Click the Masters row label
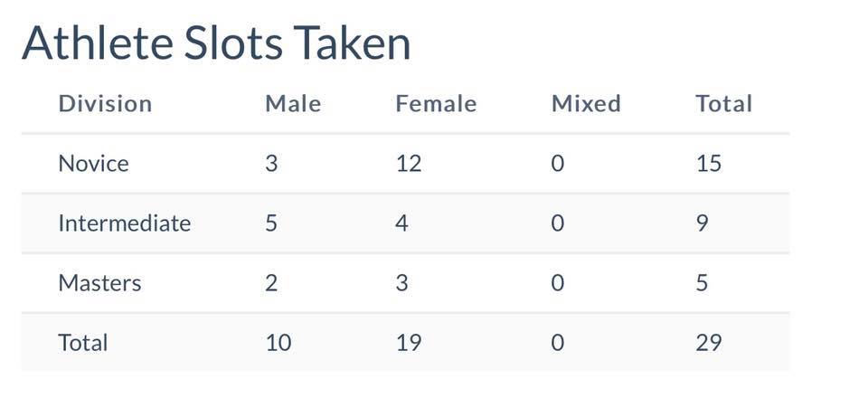Image resolution: width=868 pixels, height=398 pixels. point(99,283)
